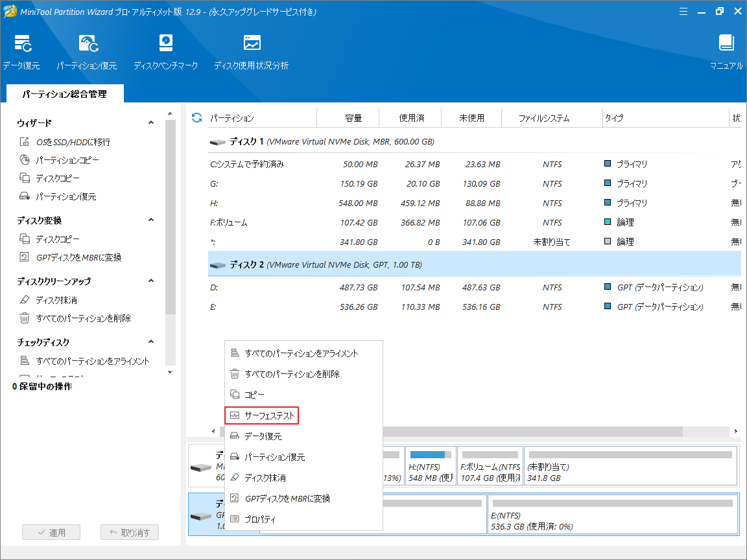
Task: Select サーフェステスト in context menu
Action: pyautogui.click(x=261, y=415)
